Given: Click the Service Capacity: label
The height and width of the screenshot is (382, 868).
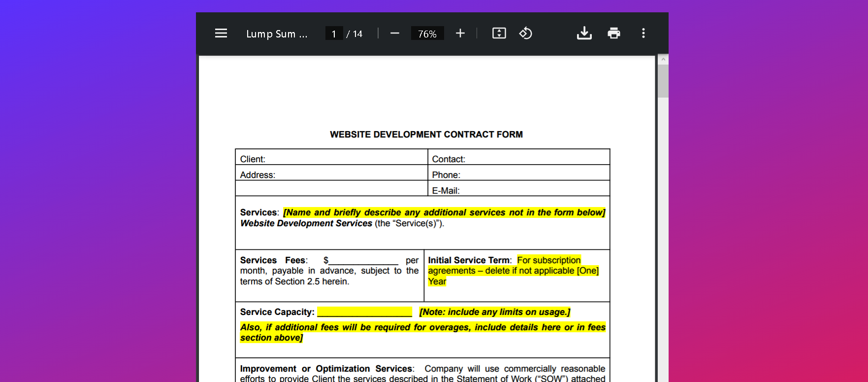Looking at the screenshot, I should [277, 312].
